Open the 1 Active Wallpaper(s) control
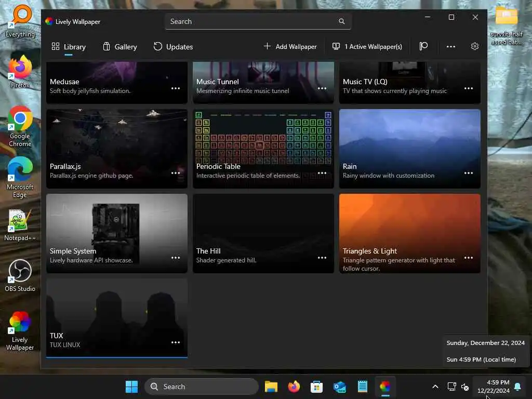This screenshot has width=532, height=399. tap(367, 46)
